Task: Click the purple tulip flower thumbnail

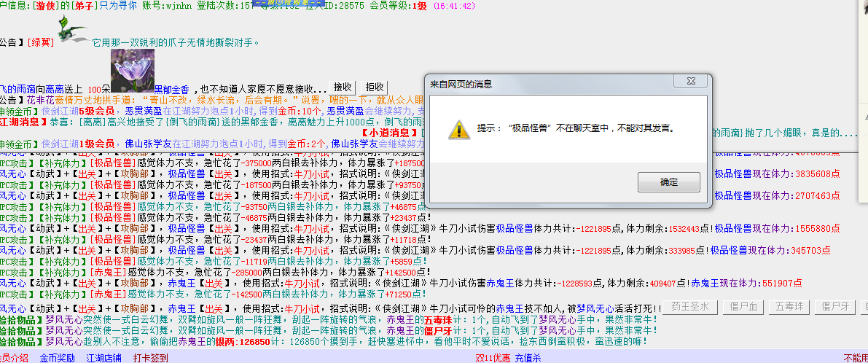Action: pos(133,70)
